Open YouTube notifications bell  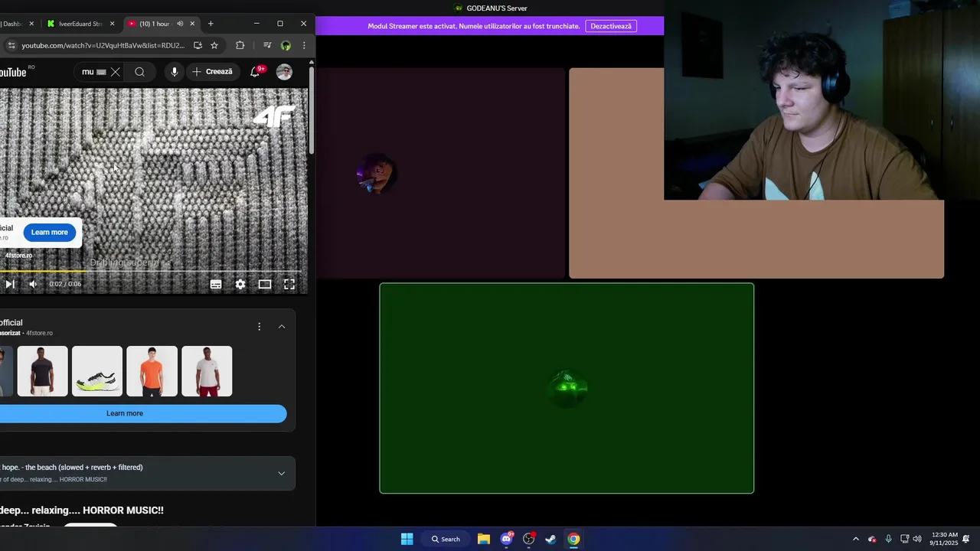tap(256, 71)
